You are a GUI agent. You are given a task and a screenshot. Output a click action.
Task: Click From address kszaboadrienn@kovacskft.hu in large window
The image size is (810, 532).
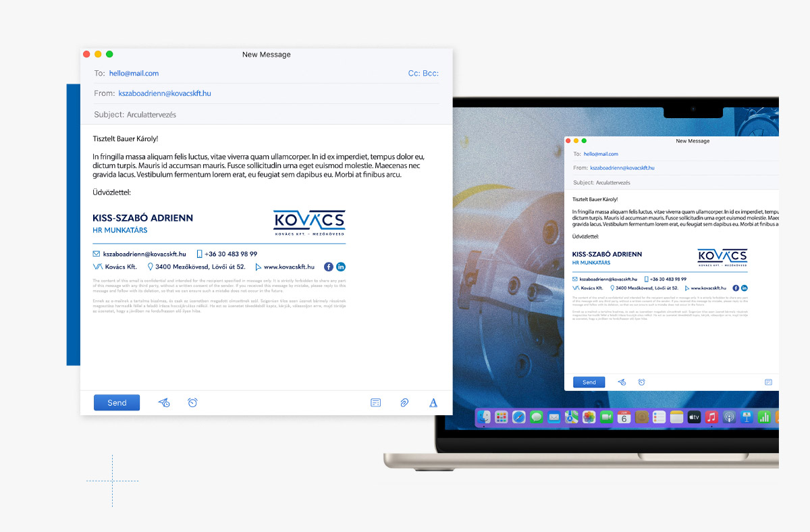click(x=165, y=93)
